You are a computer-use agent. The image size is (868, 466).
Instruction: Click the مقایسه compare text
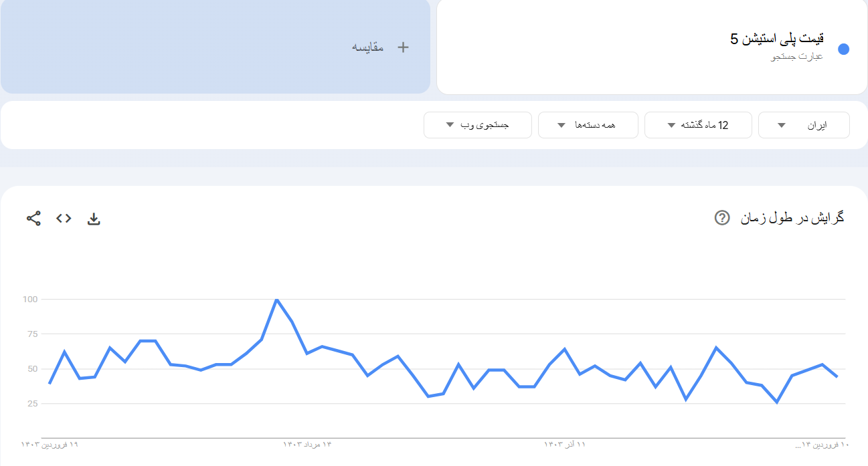368,47
